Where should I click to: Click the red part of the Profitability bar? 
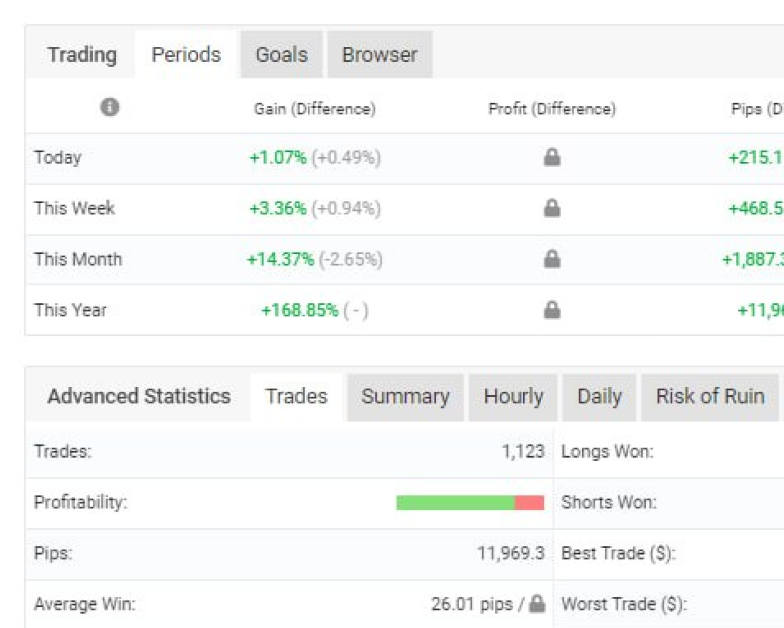(530, 502)
